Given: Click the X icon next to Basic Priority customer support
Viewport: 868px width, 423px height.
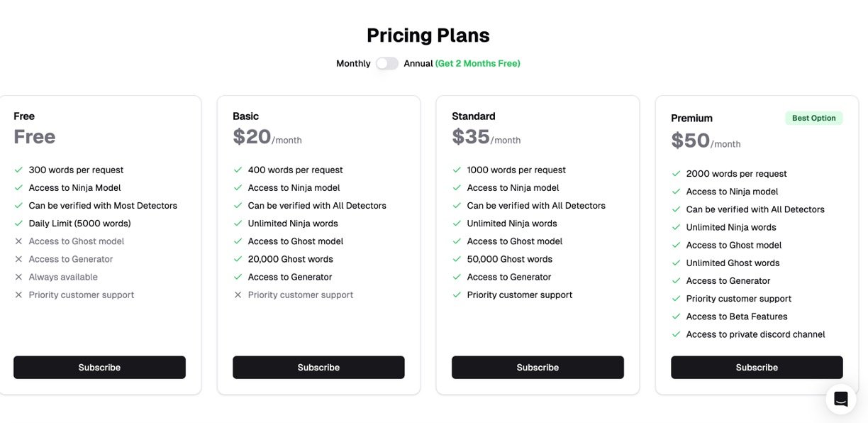Looking at the screenshot, I should (x=238, y=295).
